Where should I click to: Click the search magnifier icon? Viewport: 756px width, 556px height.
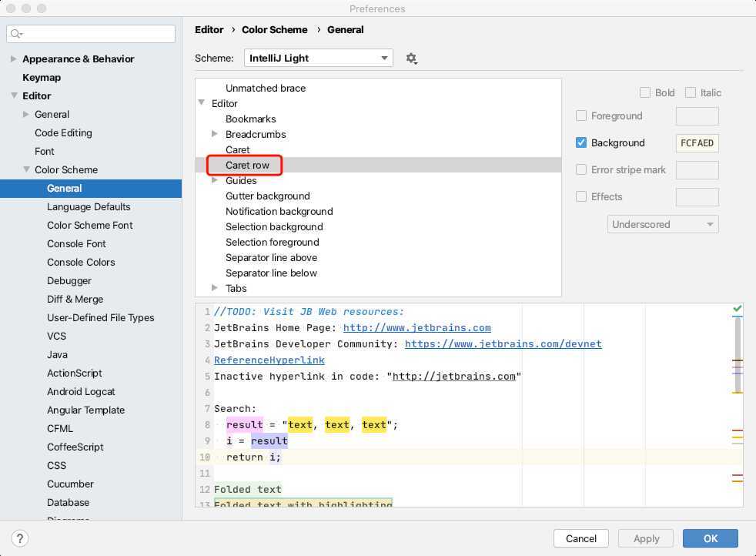tap(16, 34)
